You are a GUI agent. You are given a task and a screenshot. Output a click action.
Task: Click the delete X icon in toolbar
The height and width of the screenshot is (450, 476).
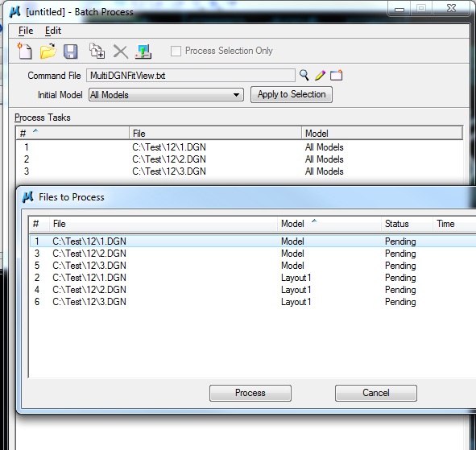121,52
